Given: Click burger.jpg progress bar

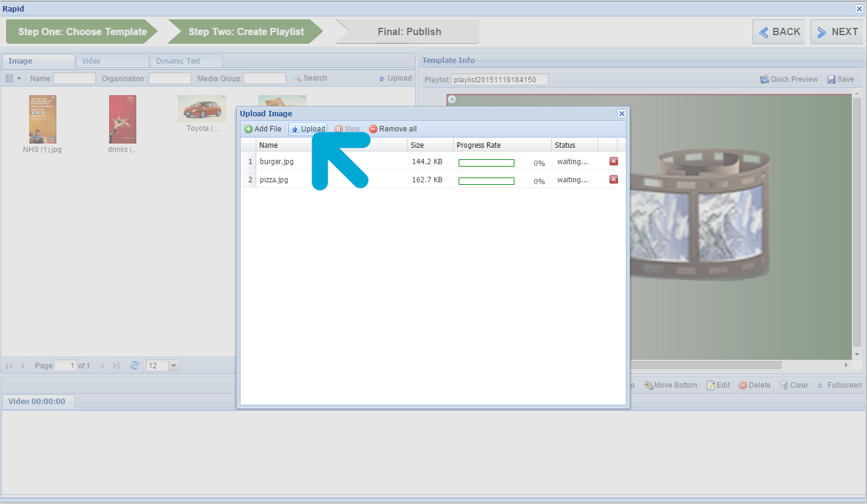Looking at the screenshot, I should (486, 163).
